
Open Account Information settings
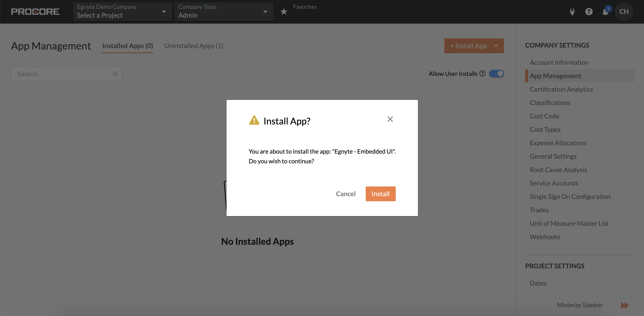(x=559, y=62)
